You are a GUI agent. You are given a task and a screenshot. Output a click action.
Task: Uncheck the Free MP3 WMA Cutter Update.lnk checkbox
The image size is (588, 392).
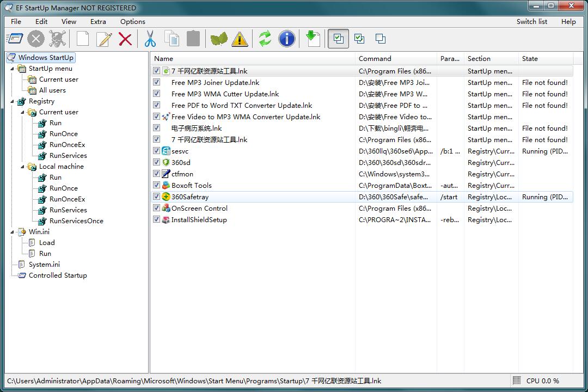coord(157,94)
